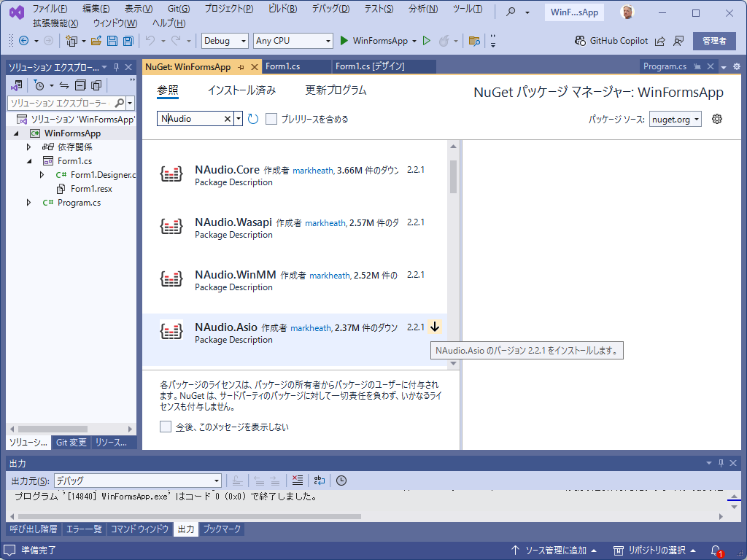Expand the 依存関係 tree node
The width and height of the screenshot is (747, 560).
click(x=28, y=147)
